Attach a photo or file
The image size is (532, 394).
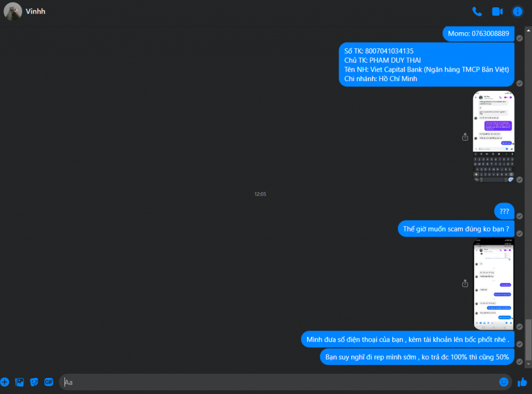click(x=20, y=382)
